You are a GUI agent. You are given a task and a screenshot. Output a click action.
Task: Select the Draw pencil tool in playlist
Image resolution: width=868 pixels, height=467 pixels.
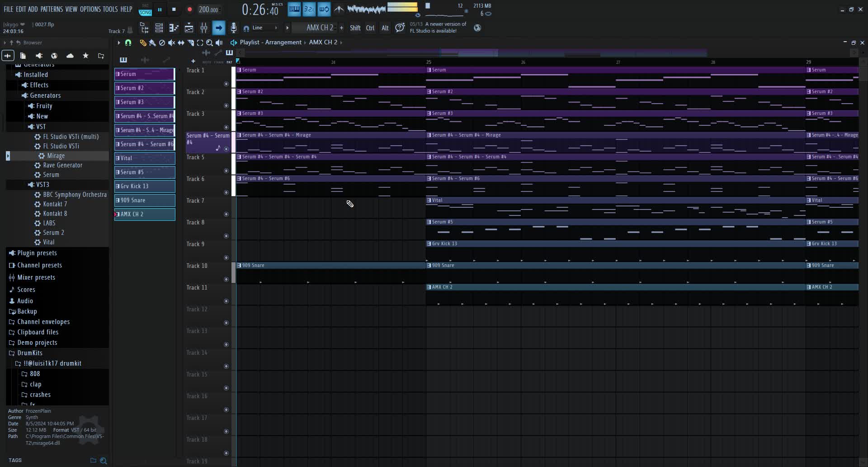143,43
